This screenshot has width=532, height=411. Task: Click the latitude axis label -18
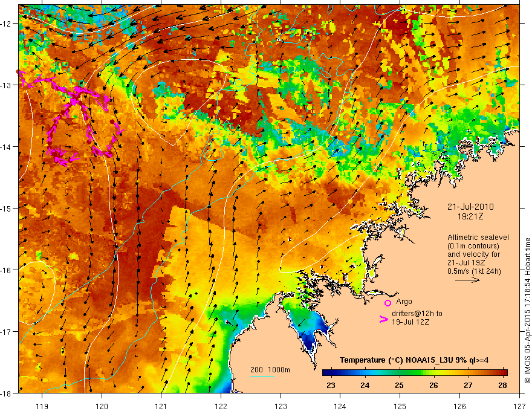pyautogui.click(x=7, y=393)
